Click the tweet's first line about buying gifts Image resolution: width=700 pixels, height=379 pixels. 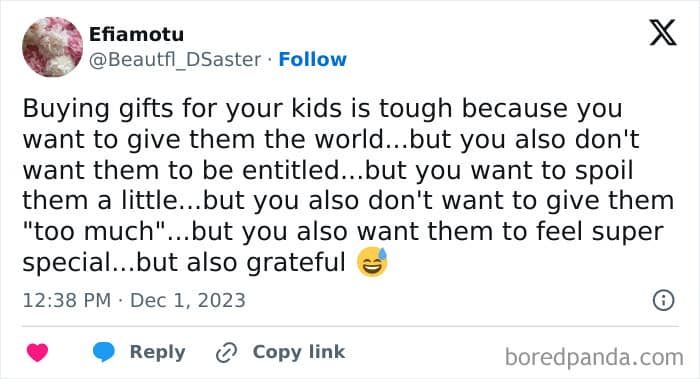(322, 109)
